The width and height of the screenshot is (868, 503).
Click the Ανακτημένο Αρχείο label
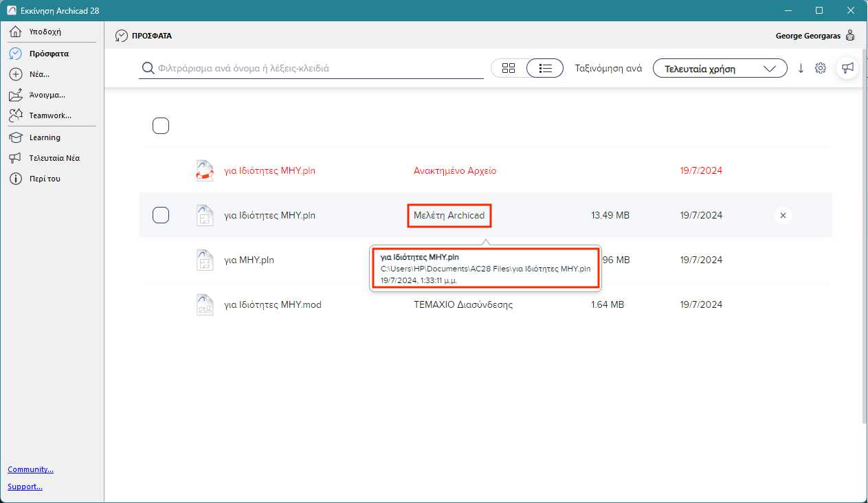[455, 170]
